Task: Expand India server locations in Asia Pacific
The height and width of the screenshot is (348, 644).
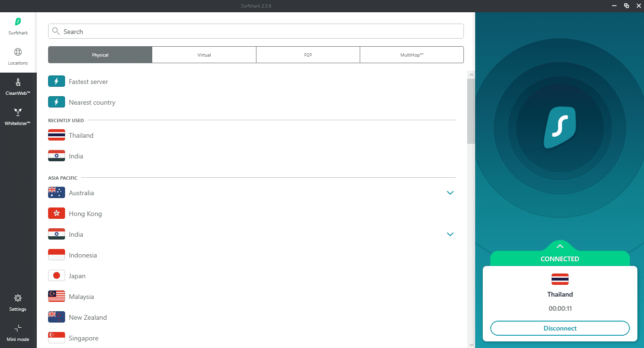Action: pos(450,234)
